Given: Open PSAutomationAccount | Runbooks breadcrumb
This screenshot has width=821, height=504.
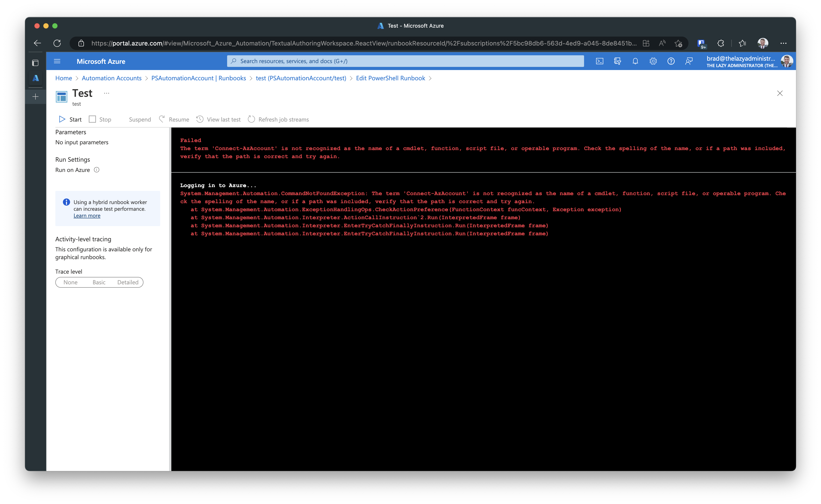Looking at the screenshot, I should tap(199, 78).
